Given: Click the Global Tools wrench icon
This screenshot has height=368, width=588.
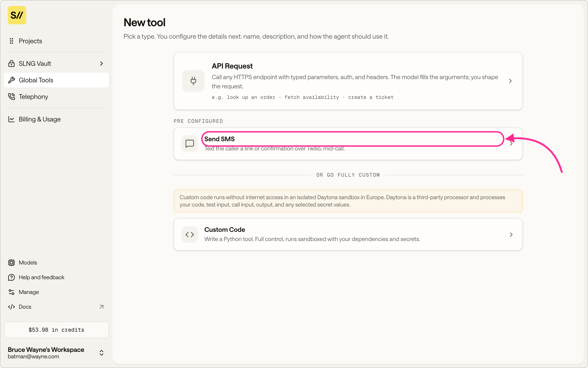Looking at the screenshot, I should click(11, 80).
